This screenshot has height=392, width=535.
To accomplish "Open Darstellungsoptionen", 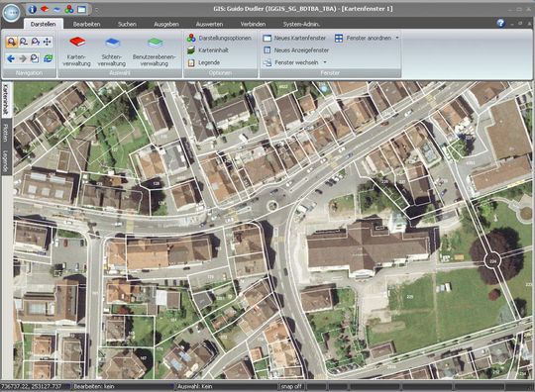I will (x=219, y=38).
